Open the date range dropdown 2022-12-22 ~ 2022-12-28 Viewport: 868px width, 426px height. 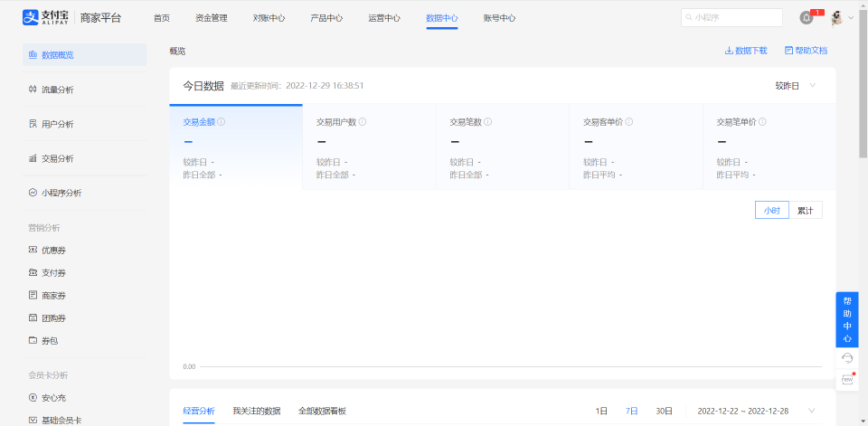[x=756, y=411]
